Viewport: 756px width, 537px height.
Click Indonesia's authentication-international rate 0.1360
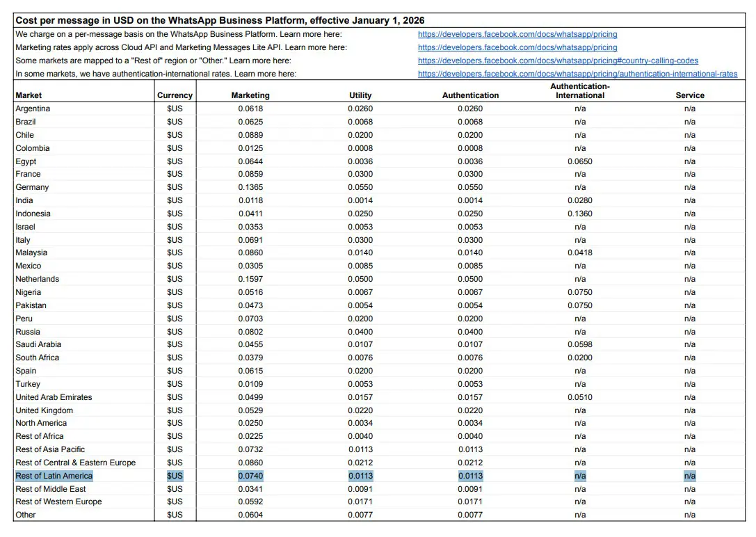coord(581,214)
